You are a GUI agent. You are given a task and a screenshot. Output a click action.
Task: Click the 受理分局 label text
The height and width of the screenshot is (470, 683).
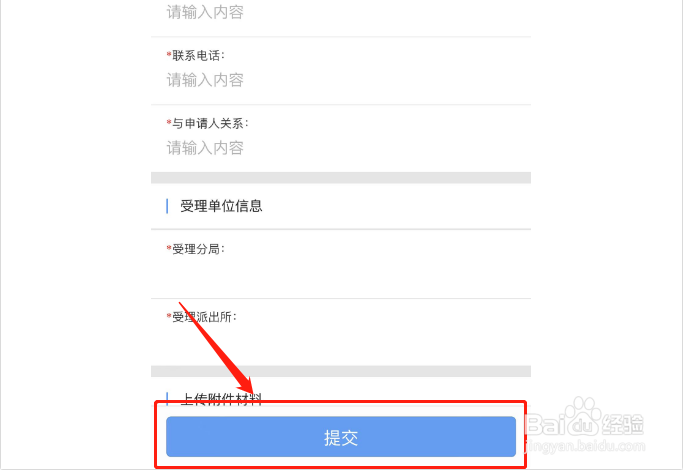pos(198,249)
